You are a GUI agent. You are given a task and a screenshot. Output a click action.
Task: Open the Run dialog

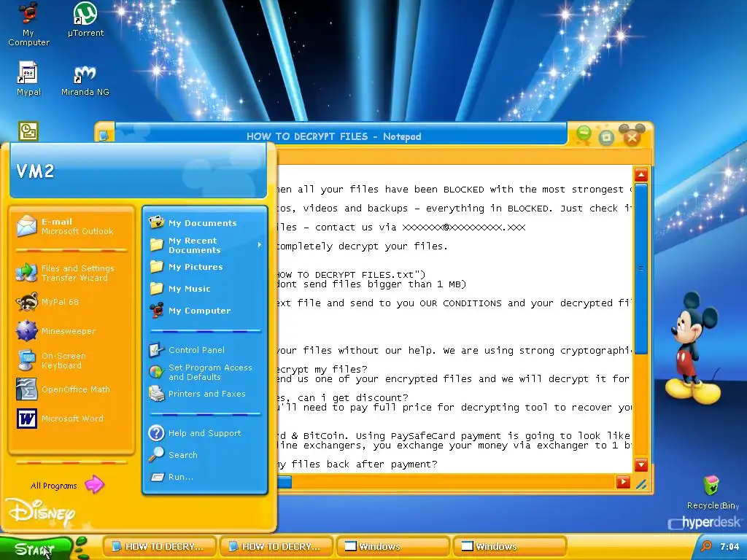pyautogui.click(x=204, y=477)
